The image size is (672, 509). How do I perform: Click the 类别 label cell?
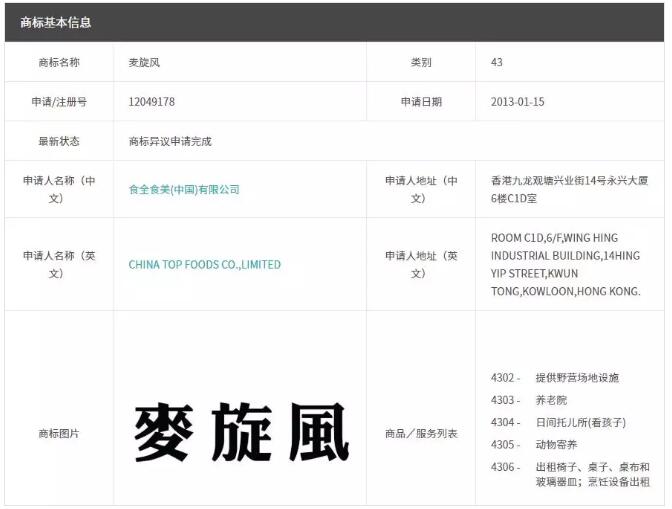[x=421, y=63]
